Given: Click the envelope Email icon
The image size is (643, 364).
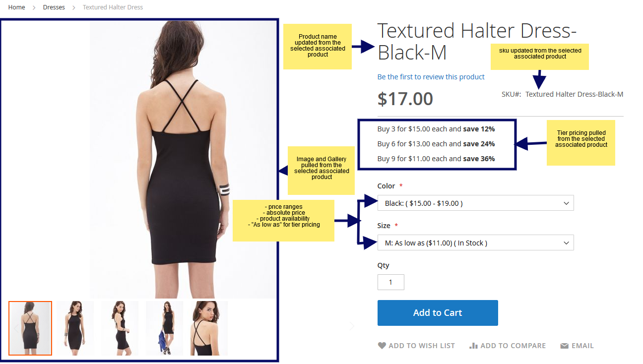Looking at the screenshot, I should click(x=564, y=346).
